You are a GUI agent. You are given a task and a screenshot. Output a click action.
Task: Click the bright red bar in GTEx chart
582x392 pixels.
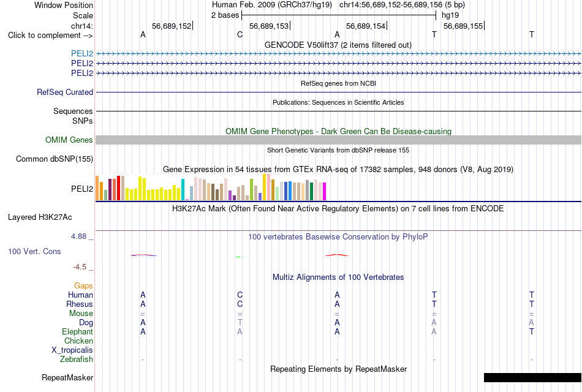[118, 188]
